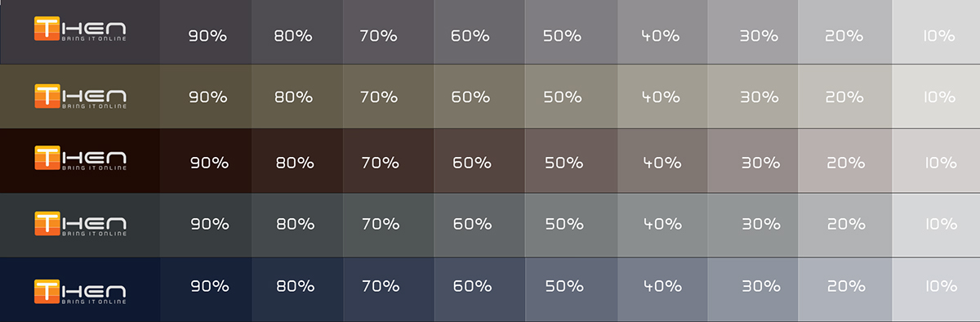Select the 90% swatch in the gray row

point(206,32)
